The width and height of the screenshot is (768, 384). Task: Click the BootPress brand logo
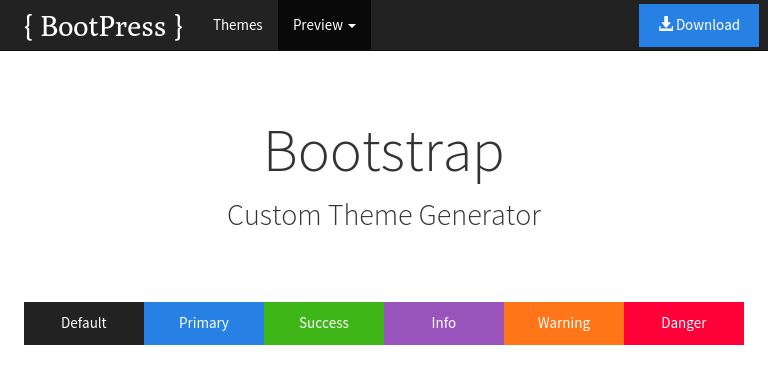point(103,25)
